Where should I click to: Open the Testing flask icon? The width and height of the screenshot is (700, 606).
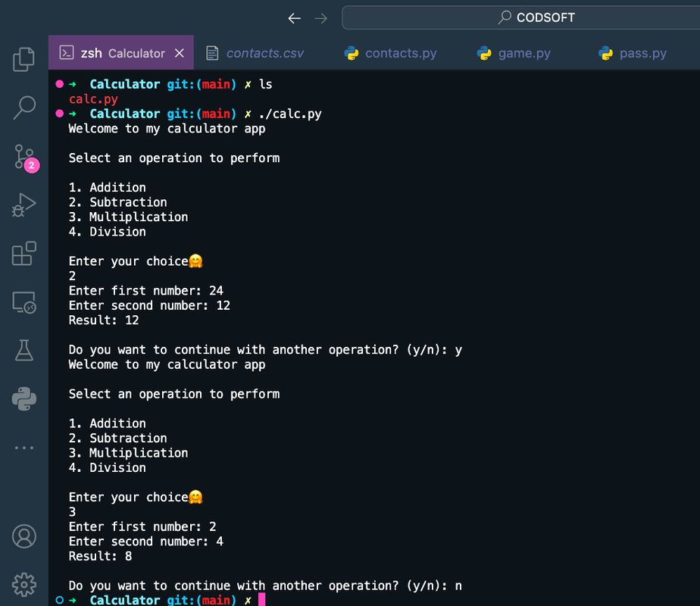tap(23, 350)
